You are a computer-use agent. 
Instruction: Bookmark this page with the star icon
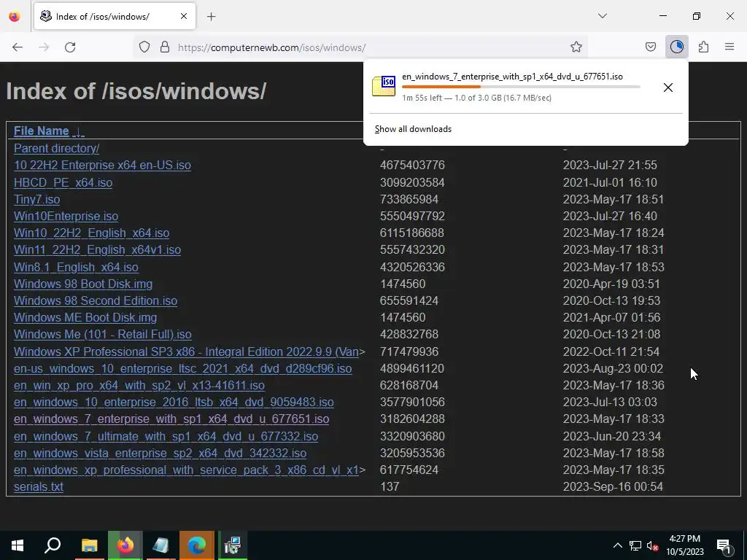[x=576, y=47]
